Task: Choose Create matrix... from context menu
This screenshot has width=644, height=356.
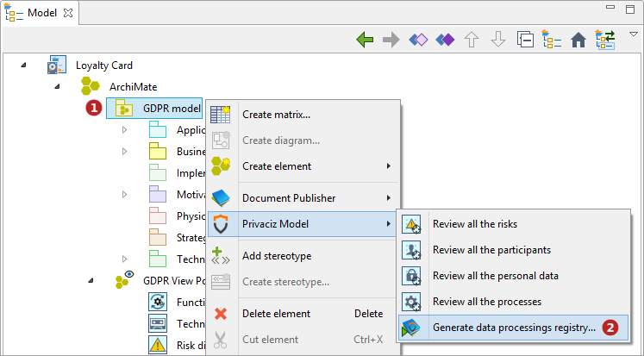Action: [276, 114]
